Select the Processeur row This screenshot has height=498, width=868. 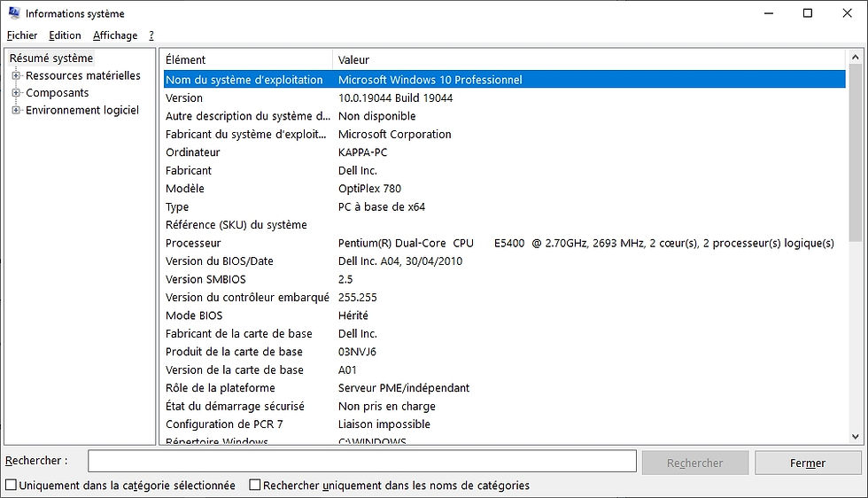504,243
